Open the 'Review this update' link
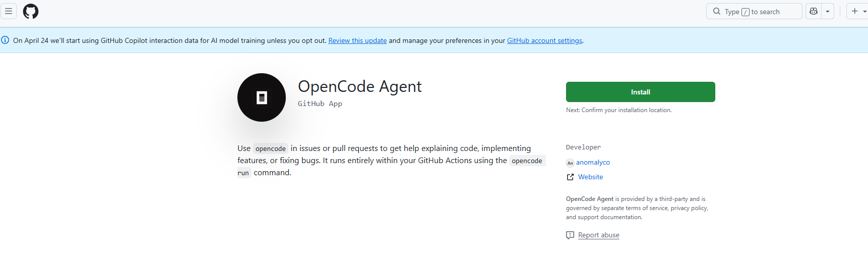 pyautogui.click(x=357, y=40)
